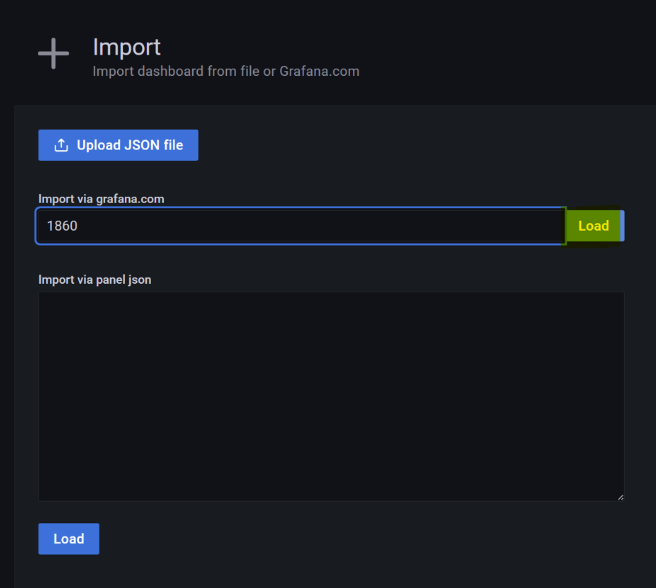Click the Load button below panel json
The width and height of the screenshot is (656, 588).
point(68,538)
